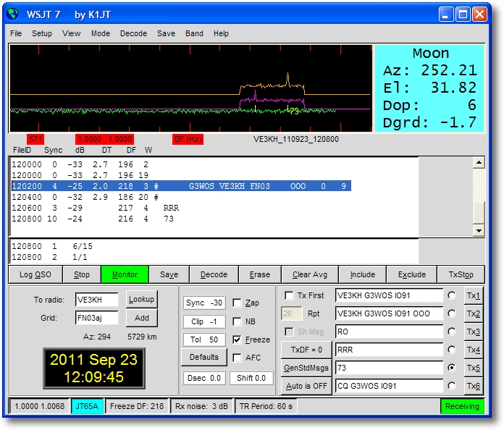Click the WSJT globe icon in title bar
This screenshot has height=430, width=504.
pos(13,14)
